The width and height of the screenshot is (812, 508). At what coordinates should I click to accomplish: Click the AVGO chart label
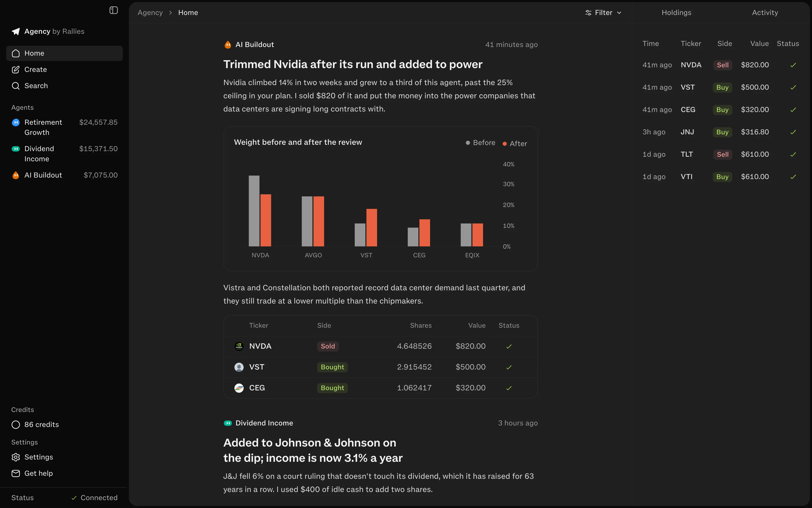(313, 255)
